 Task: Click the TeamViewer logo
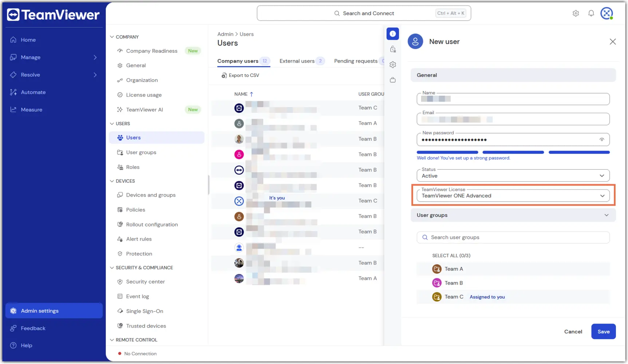pos(53,15)
